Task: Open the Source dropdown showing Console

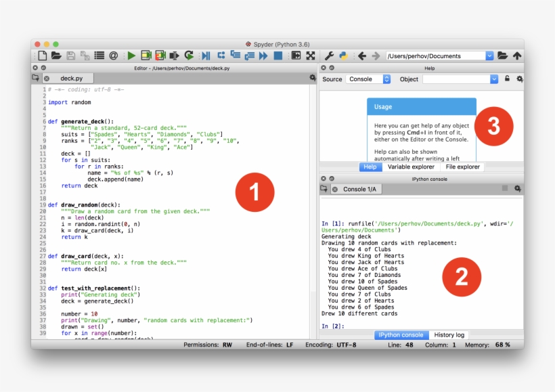Action: point(369,79)
